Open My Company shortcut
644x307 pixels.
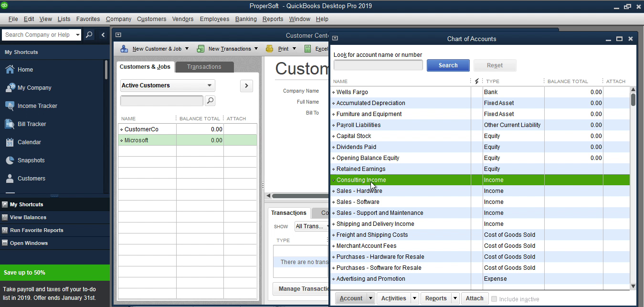[x=34, y=88]
